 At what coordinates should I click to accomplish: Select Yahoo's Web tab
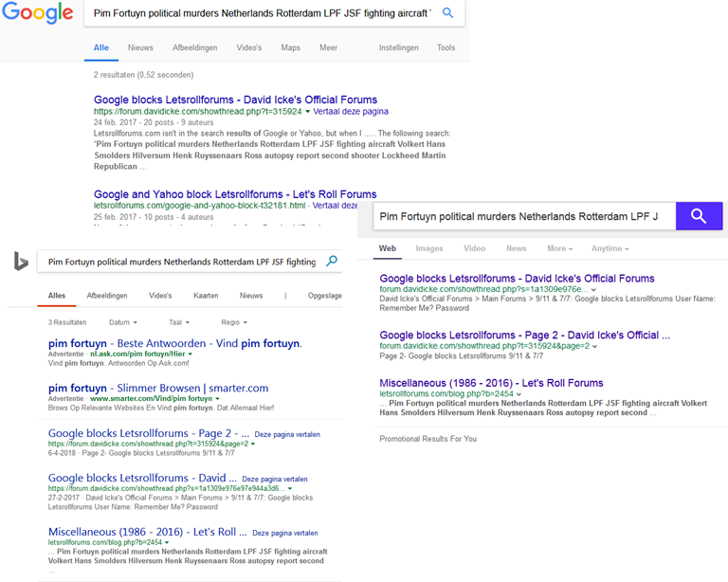[387, 248]
